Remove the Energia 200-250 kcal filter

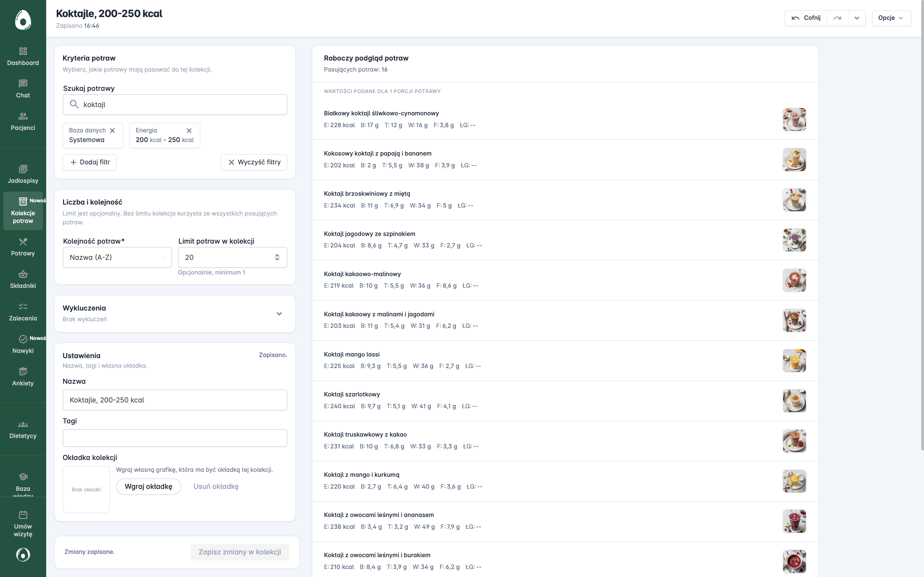[x=189, y=130]
